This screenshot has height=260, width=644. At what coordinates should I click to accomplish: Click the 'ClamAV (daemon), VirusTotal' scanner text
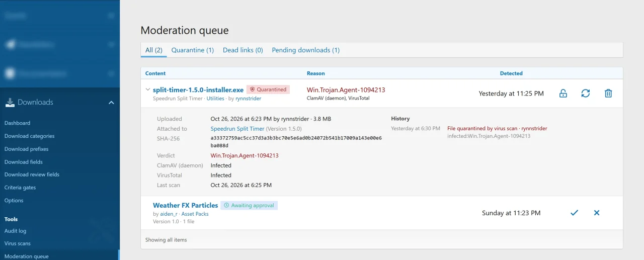[338, 99]
